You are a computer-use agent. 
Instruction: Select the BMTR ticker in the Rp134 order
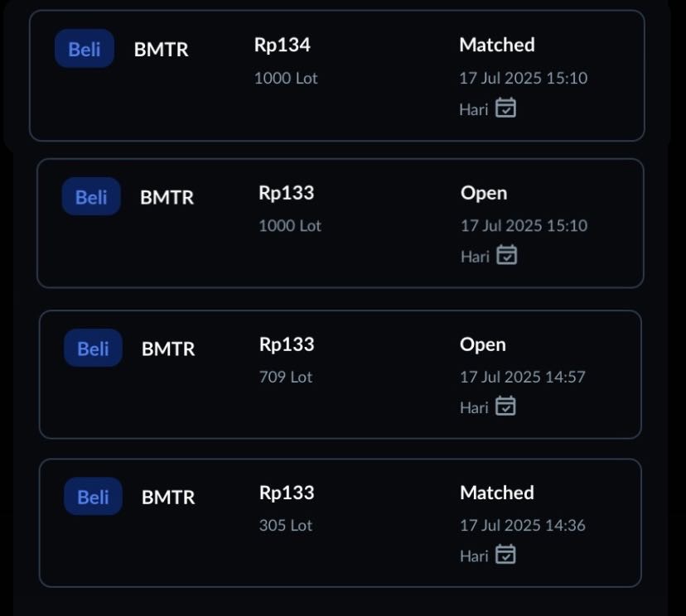(x=162, y=50)
